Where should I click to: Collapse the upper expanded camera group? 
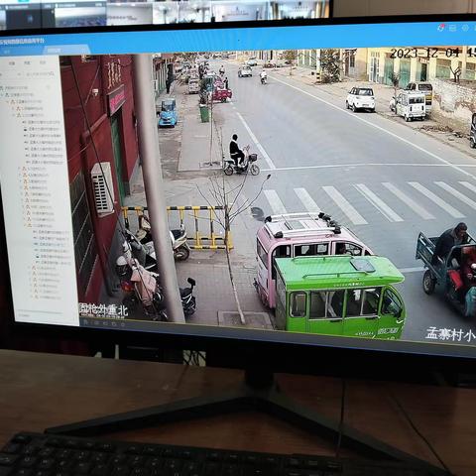(x=14, y=115)
